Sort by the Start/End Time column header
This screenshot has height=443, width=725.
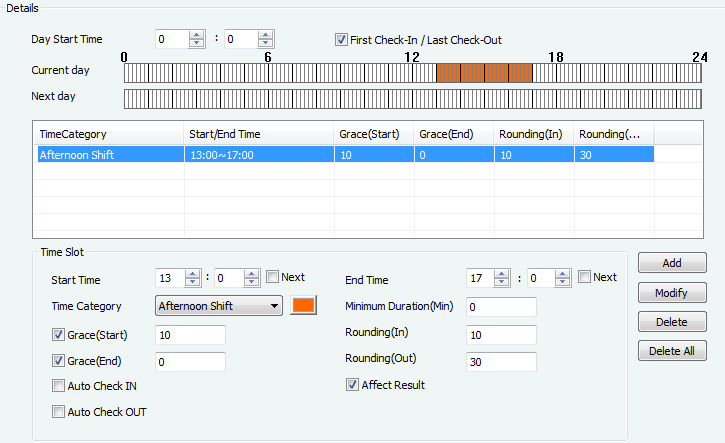pos(258,134)
